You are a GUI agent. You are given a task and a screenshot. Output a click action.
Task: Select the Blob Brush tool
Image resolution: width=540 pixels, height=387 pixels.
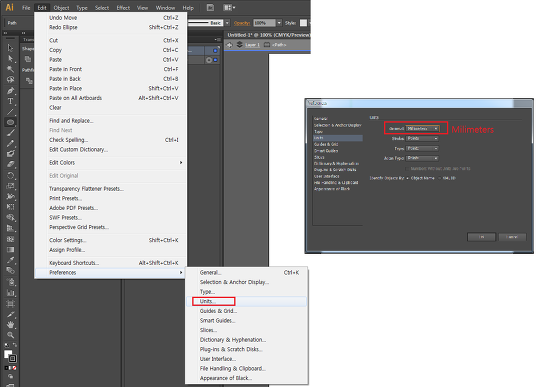[x=10, y=154]
